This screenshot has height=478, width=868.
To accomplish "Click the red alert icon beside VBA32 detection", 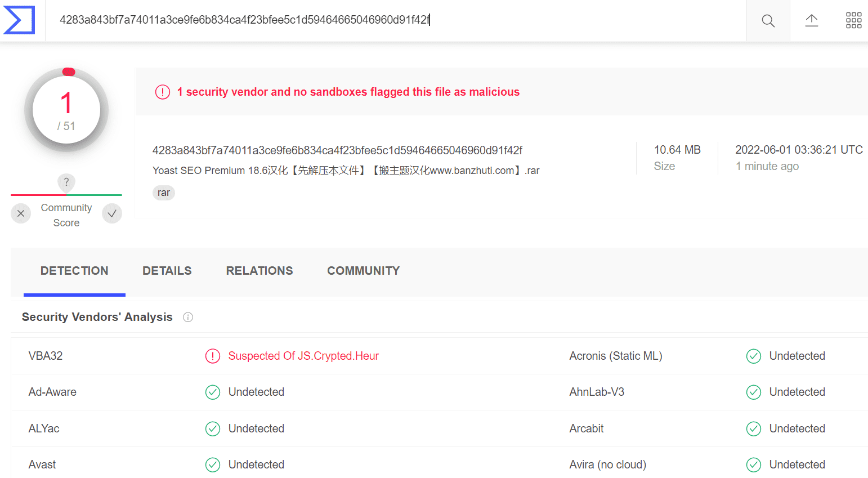I will 213,356.
